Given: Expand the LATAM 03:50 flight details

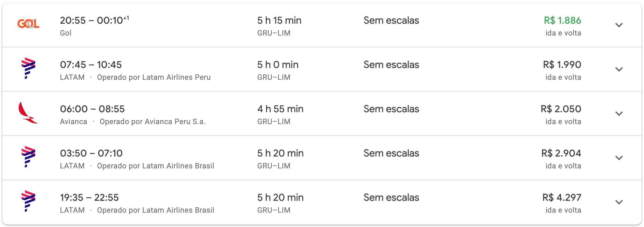Looking at the screenshot, I should (619, 158).
